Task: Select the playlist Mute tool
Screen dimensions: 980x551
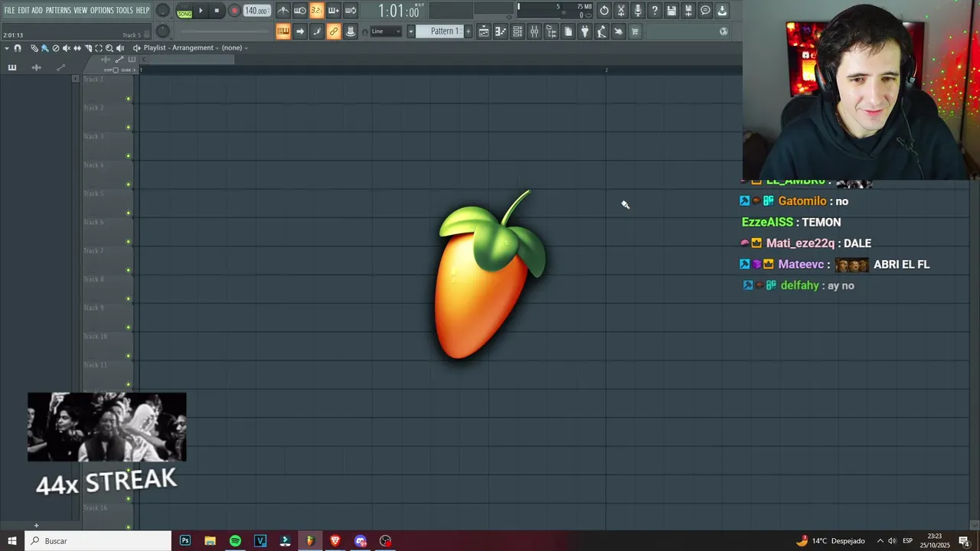Action: click(66, 48)
